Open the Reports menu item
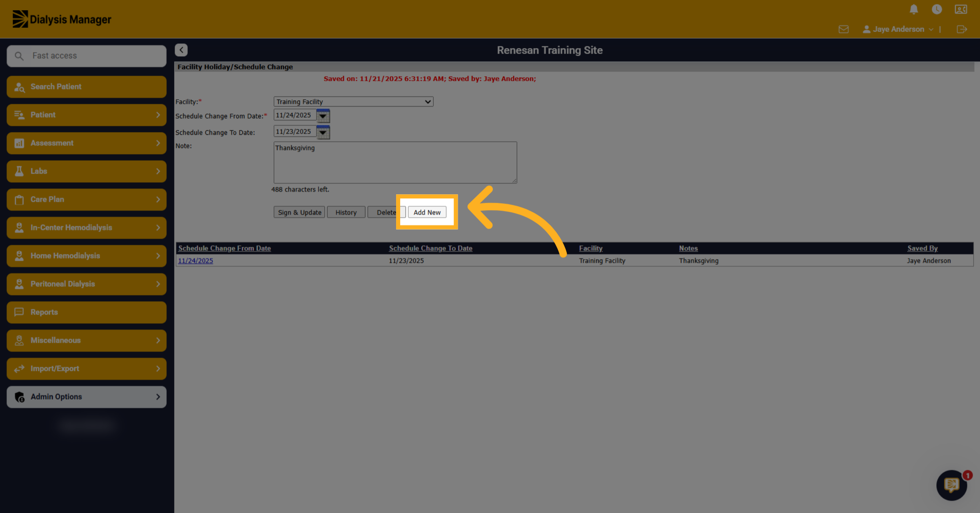This screenshot has width=980, height=513. [x=87, y=312]
